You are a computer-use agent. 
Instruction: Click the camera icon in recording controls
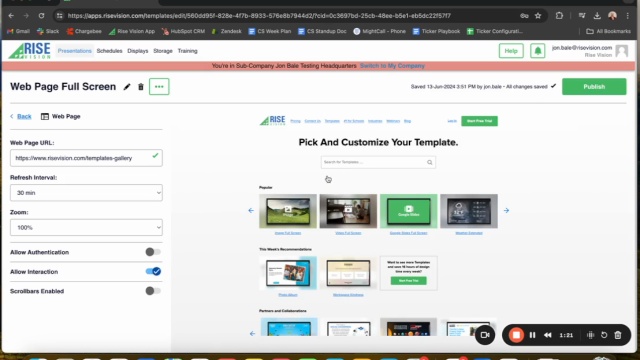[485, 335]
